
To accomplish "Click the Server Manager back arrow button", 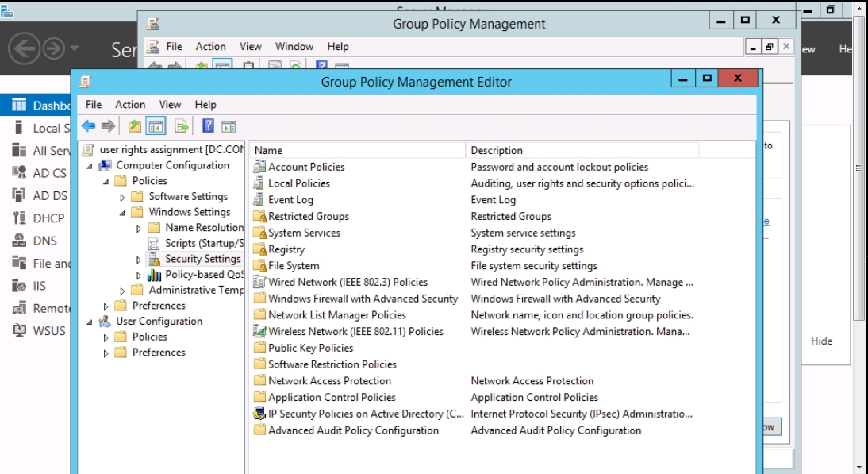I will pos(25,48).
